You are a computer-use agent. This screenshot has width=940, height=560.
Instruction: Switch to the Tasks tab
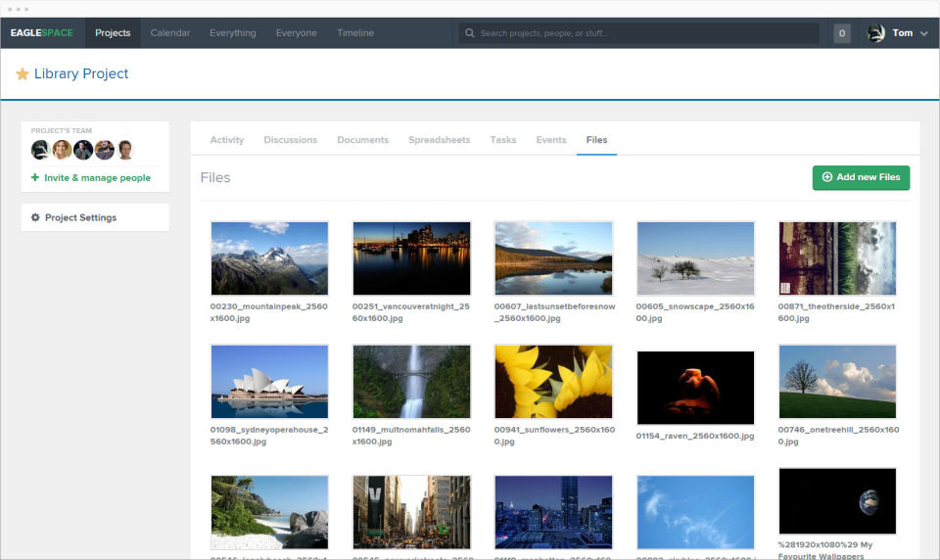[503, 140]
